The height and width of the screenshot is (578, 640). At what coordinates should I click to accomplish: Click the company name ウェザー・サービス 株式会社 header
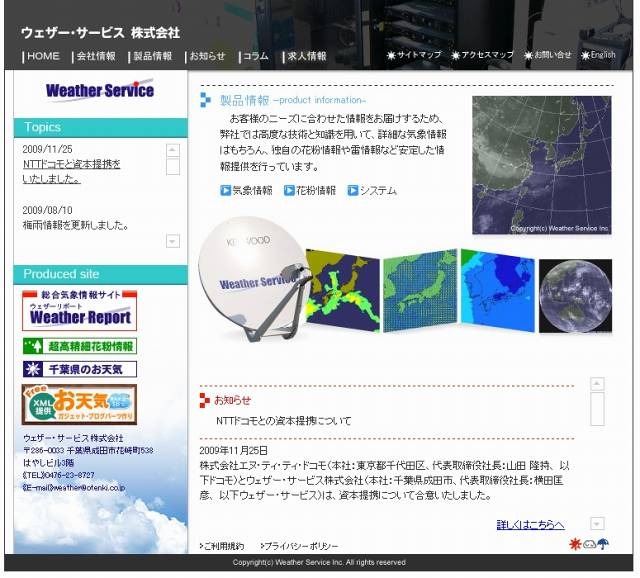coord(100,33)
